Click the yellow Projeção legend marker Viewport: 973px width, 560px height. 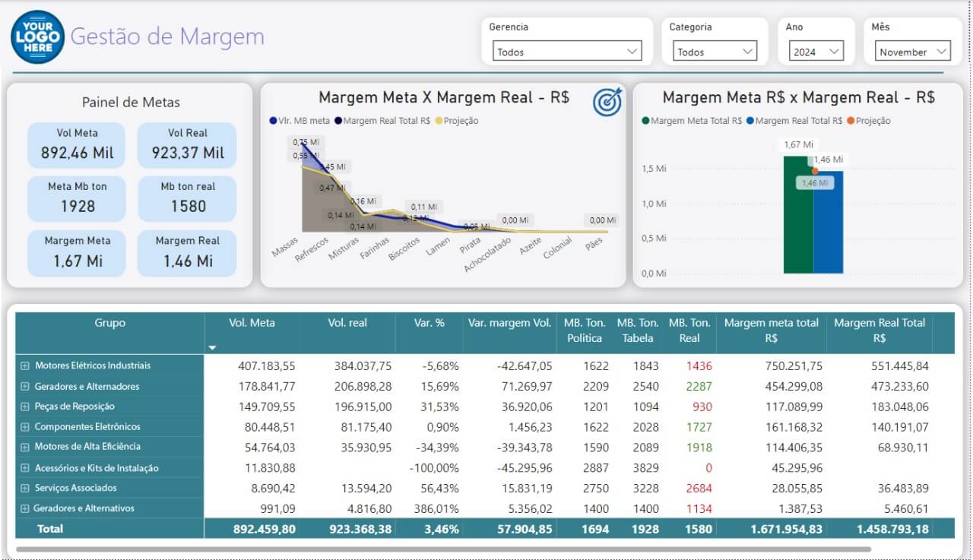pos(439,121)
